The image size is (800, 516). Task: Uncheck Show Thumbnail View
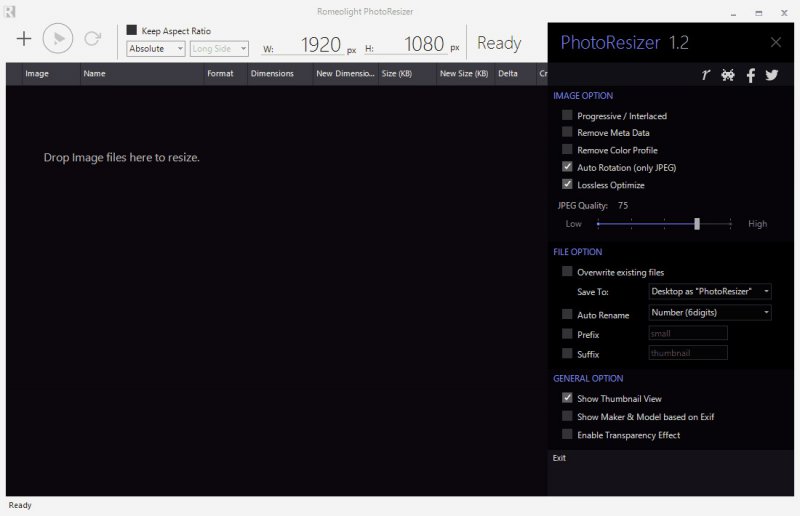coord(567,398)
